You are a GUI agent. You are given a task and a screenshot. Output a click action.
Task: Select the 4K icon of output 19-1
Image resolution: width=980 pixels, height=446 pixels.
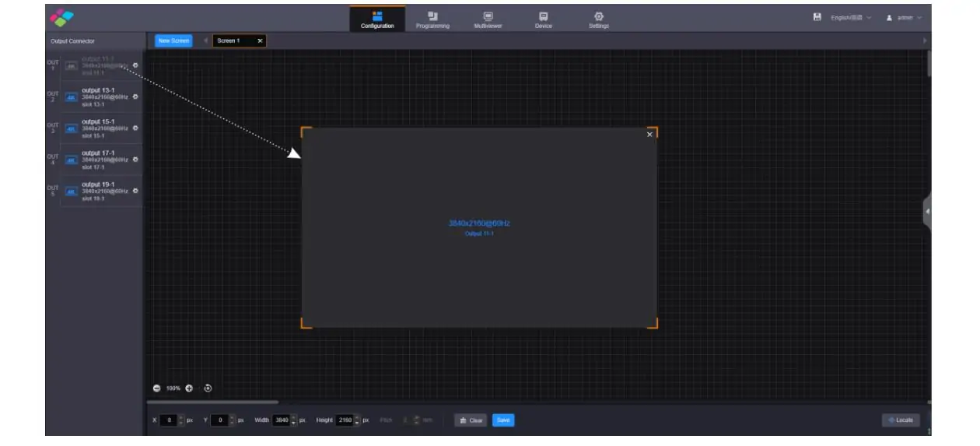click(x=71, y=191)
